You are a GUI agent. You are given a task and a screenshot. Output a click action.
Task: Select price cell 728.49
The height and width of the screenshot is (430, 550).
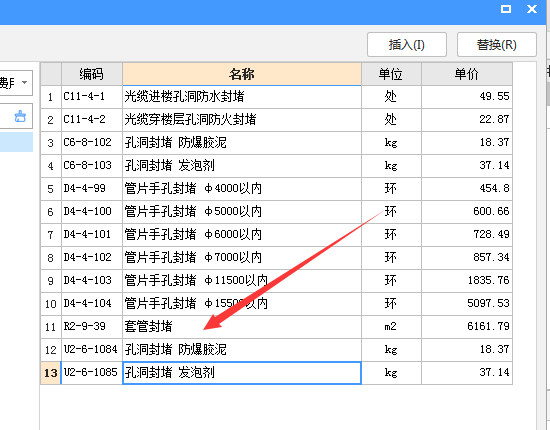pyautogui.click(x=467, y=235)
